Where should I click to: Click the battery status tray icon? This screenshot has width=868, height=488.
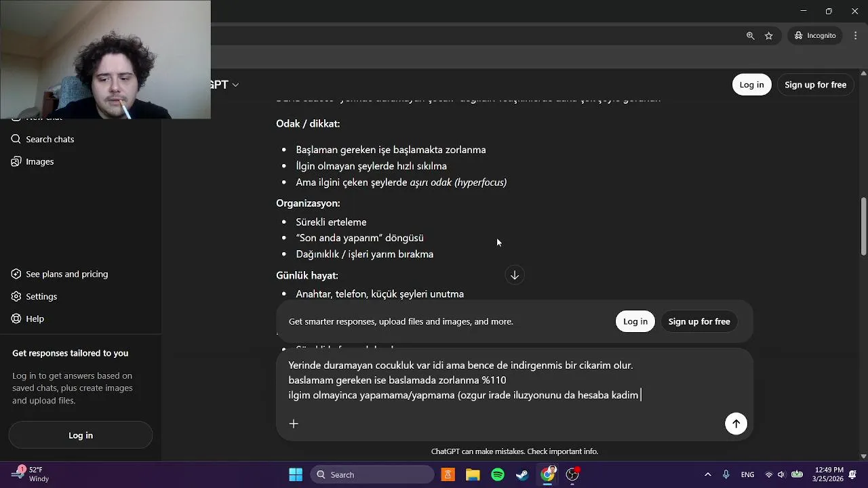[x=797, y=474]
